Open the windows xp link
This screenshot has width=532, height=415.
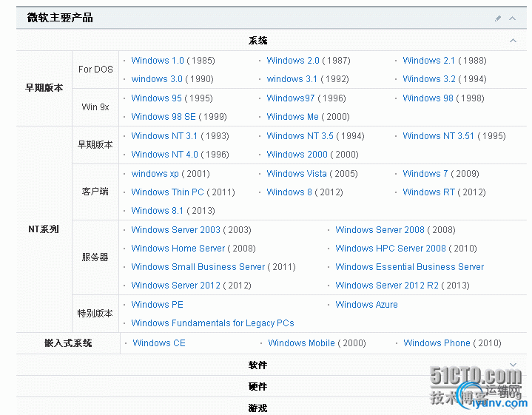(155, 174)
